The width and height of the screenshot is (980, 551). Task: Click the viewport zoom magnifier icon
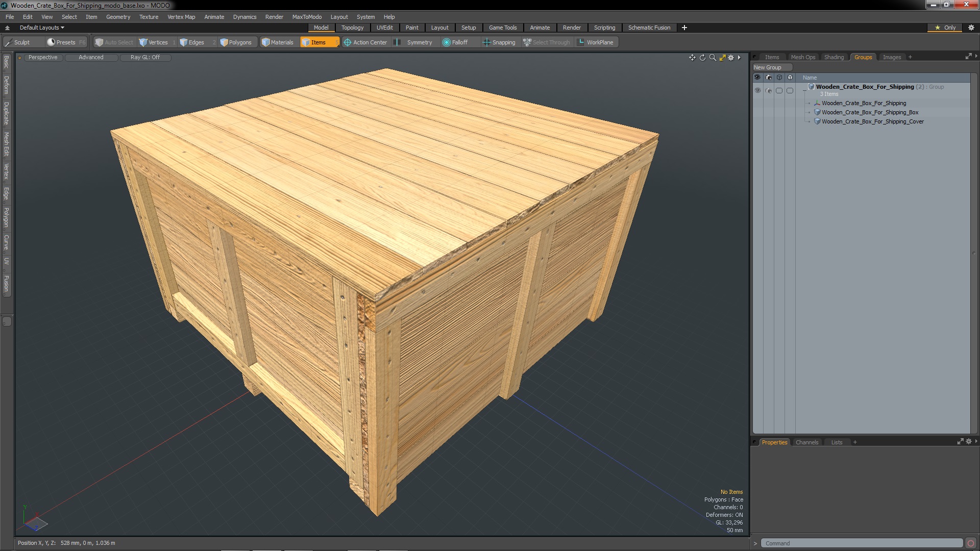tap(713, 58)
